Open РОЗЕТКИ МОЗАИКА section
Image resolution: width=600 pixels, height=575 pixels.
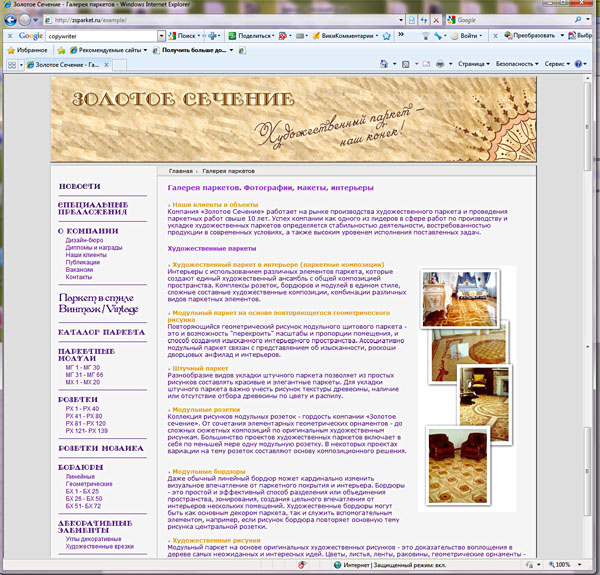point(101,448)
